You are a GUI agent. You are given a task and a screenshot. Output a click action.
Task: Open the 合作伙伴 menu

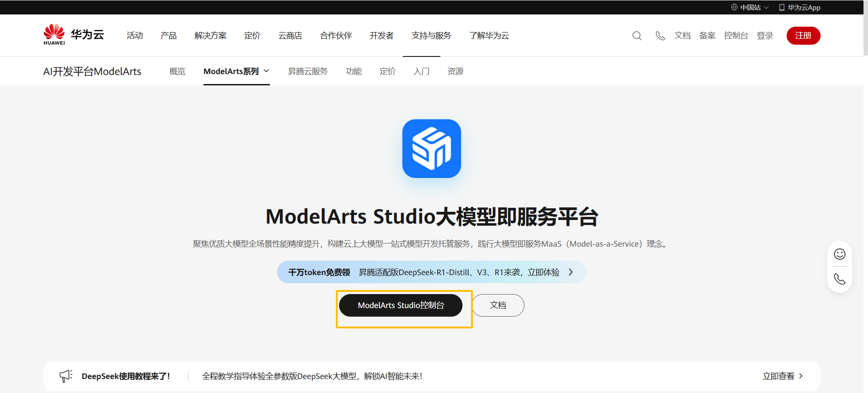(x=336, y=36)
